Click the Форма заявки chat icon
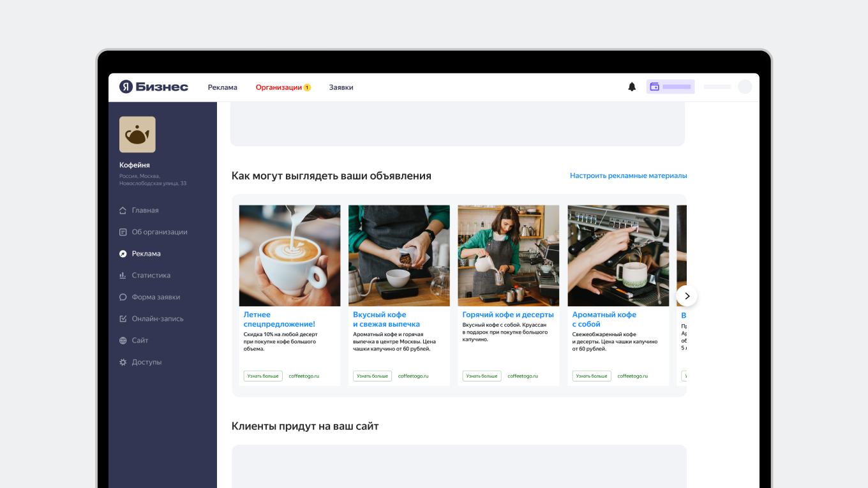This screenshot has height=488, width=868. coord(123,297)
